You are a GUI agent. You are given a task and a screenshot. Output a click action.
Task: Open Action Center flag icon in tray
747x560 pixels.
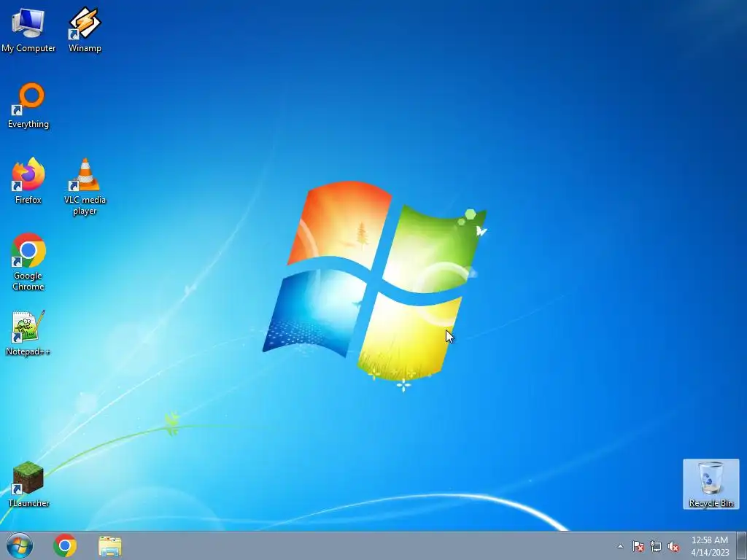pos(638,546)
